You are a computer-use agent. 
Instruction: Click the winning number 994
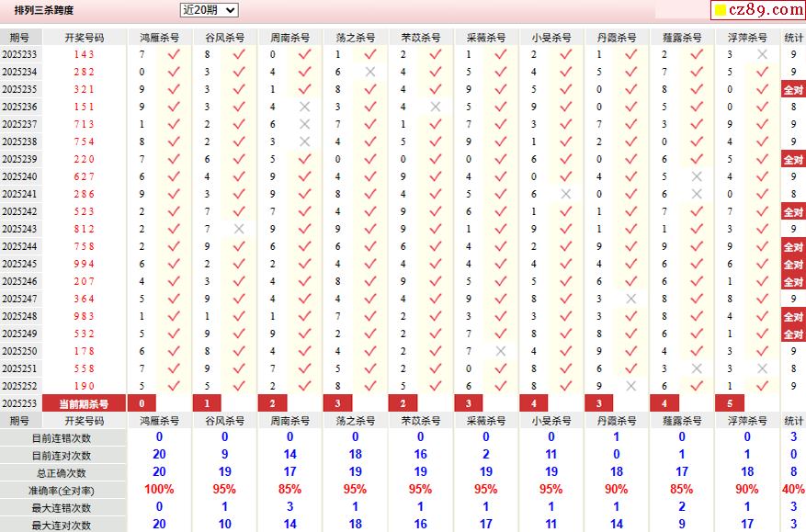84,264
